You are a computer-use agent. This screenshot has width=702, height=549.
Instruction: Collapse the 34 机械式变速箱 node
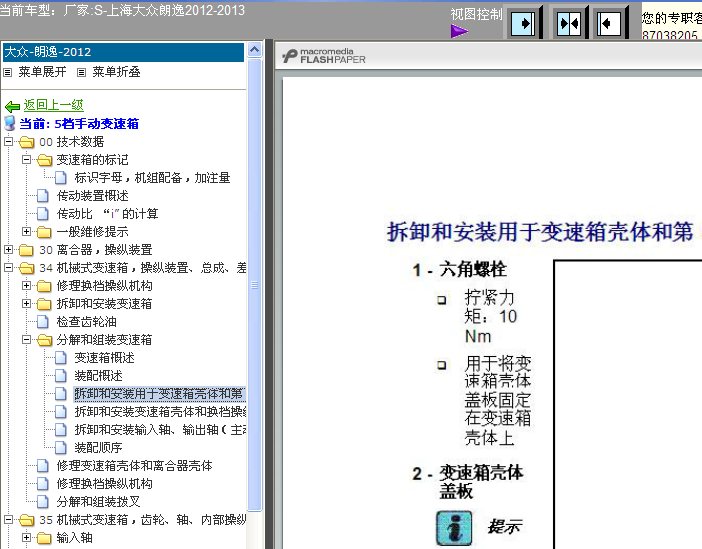point(9,267)
